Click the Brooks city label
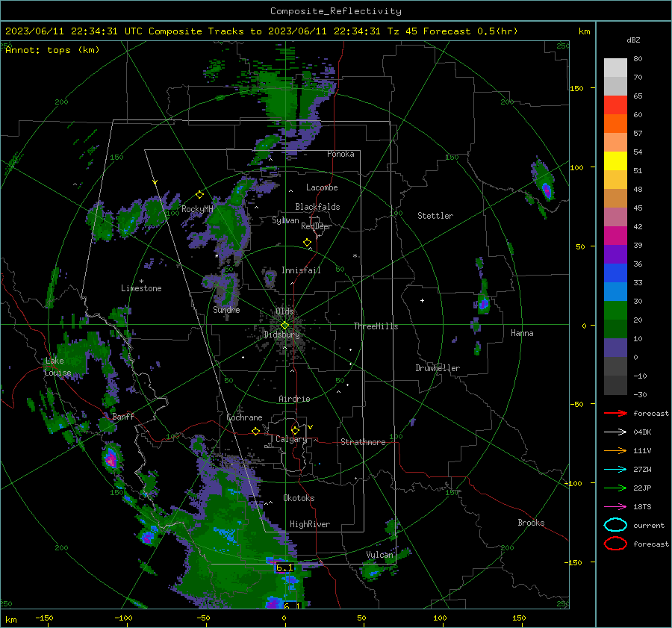Viewport: 672px width, 628px height. tap(531, 523)
